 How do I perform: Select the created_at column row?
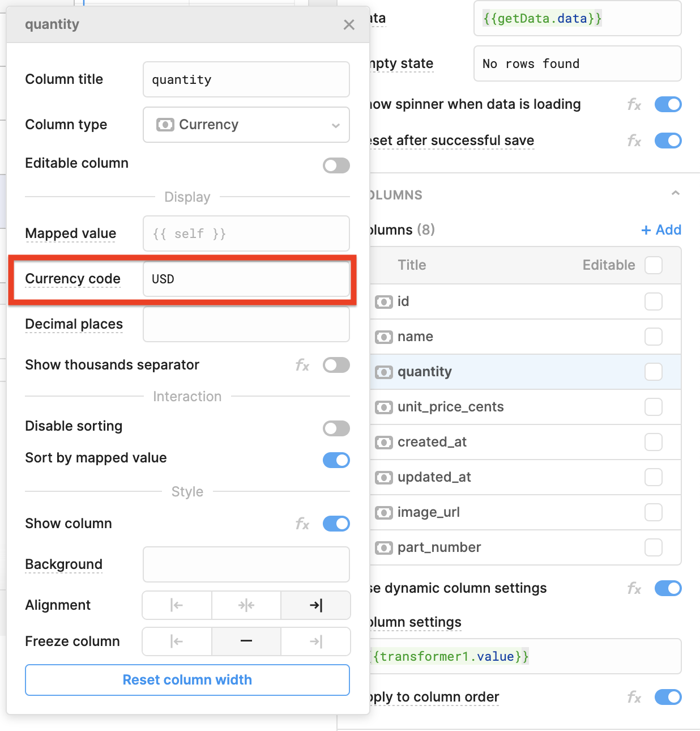(x=526, y=442)
